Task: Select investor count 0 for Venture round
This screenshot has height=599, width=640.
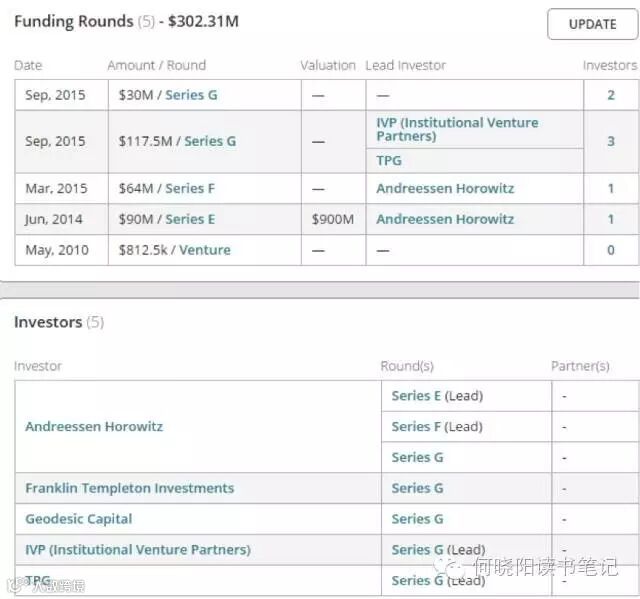Action: [611, 250]
